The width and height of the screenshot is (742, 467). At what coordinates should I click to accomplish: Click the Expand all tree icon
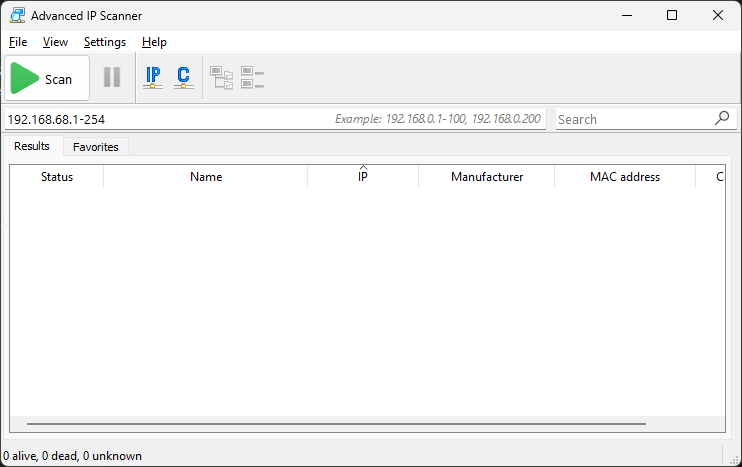221,78
